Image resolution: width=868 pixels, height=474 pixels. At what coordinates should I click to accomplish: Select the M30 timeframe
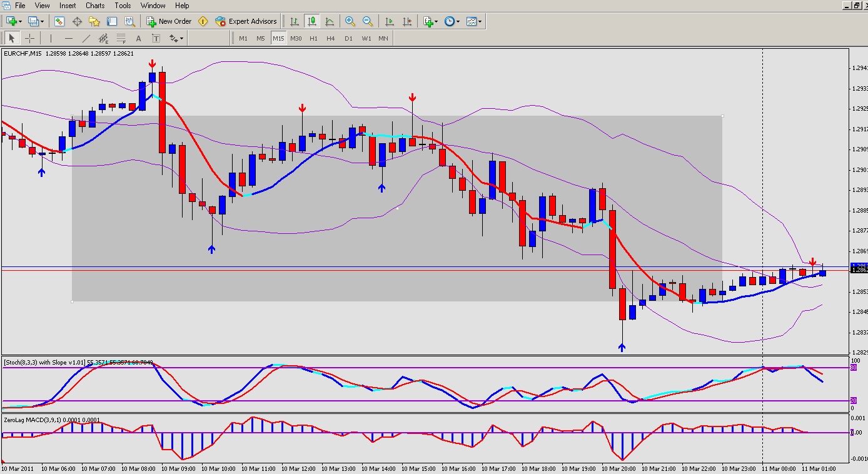(x=296, y=38)
